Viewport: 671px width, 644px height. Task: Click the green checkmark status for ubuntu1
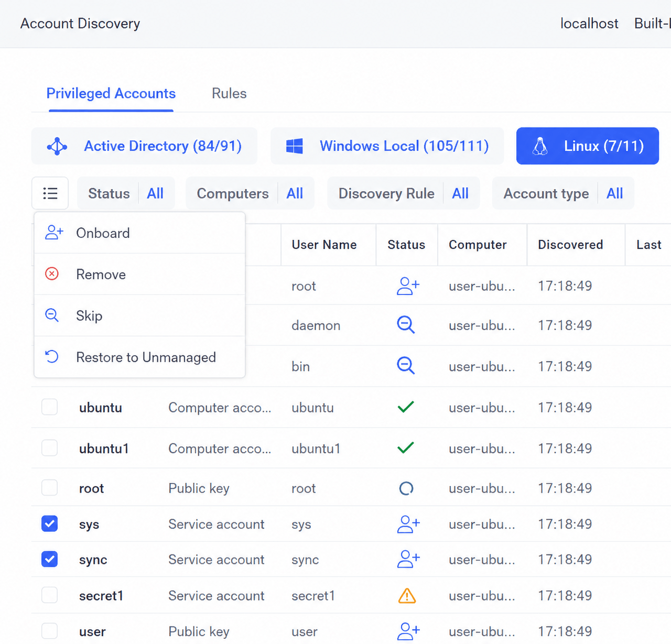point(406,447)
